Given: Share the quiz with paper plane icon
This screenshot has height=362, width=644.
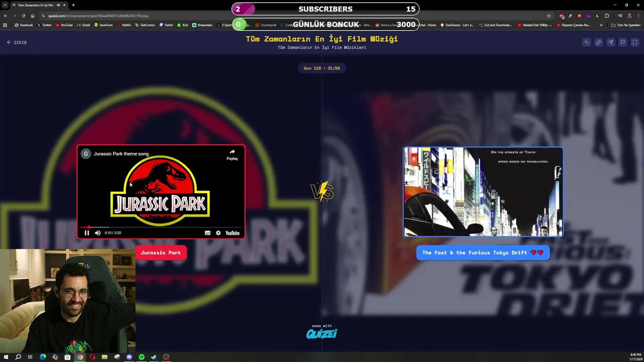Looking at the screenshot, I should (611, 42).
